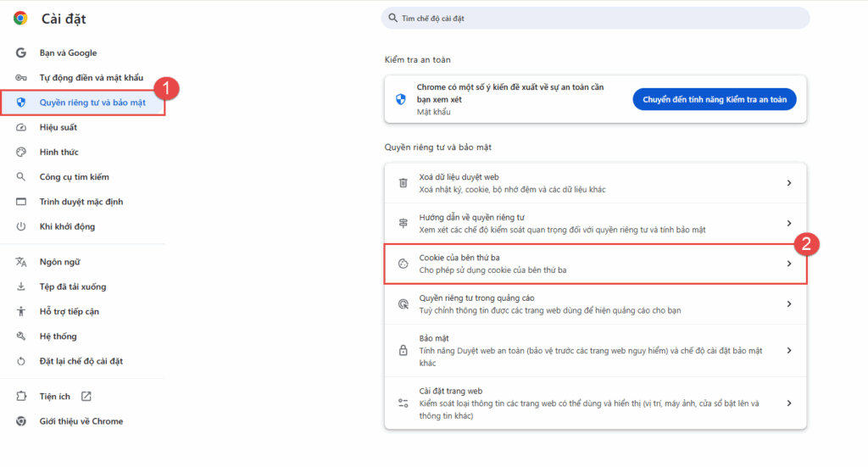The width and height of the screenshot is (868, 467).
Task: Click the padlock icon in Bảo mật row
Action: tap(403, 350)
